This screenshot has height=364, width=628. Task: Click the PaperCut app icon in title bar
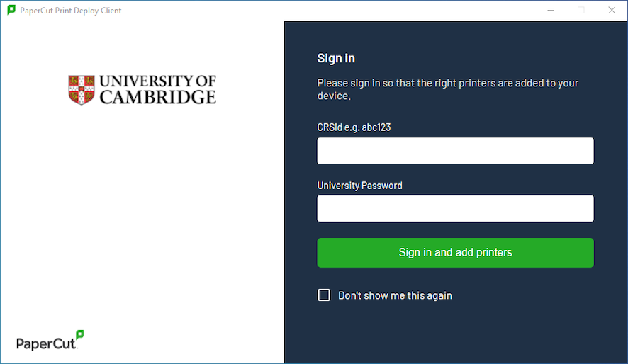coord(11,10)
